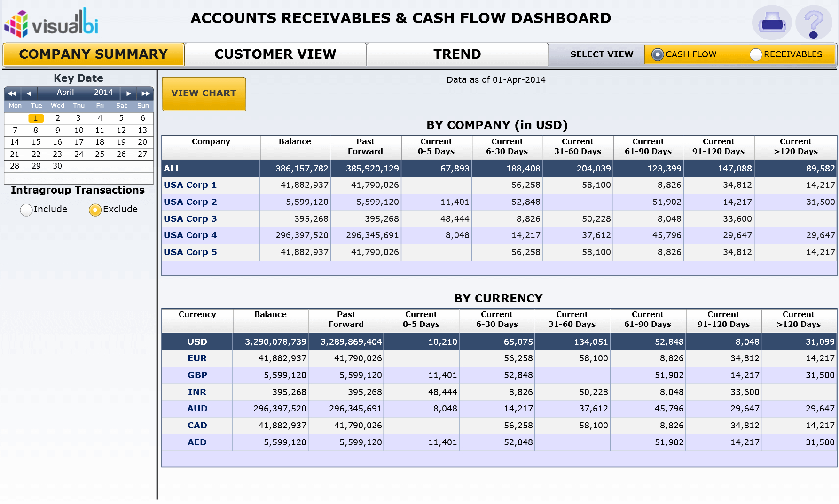Image resolution: width=839 pixels, height=504 pixels.
Task: Open the help question mark icon
Action: tap(814, 23)
